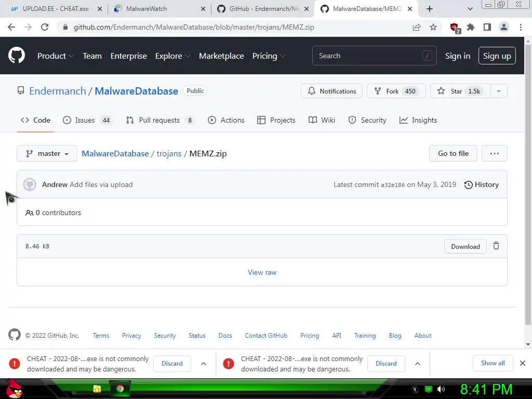This screenshot has height=399, width=532.
Task: Click the volume speaker tray icon
Action: pos(441,389)
